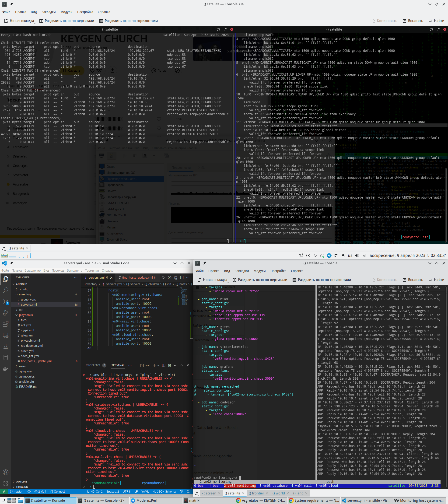Open the database cylinder icon in activity bar

5,357
